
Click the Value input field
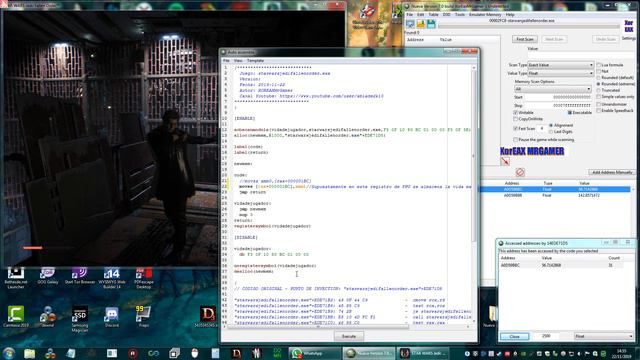point(582,55)
